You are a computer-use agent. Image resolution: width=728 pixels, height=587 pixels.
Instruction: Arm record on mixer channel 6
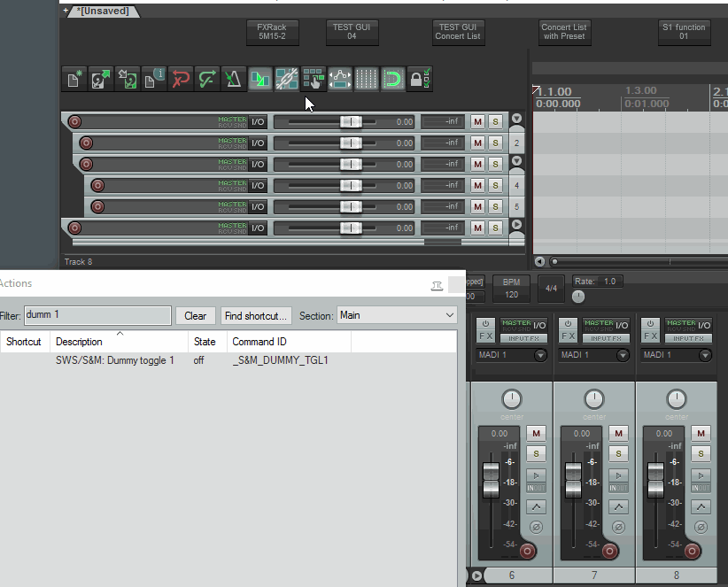pyautogui.click(x=527, y=552)
